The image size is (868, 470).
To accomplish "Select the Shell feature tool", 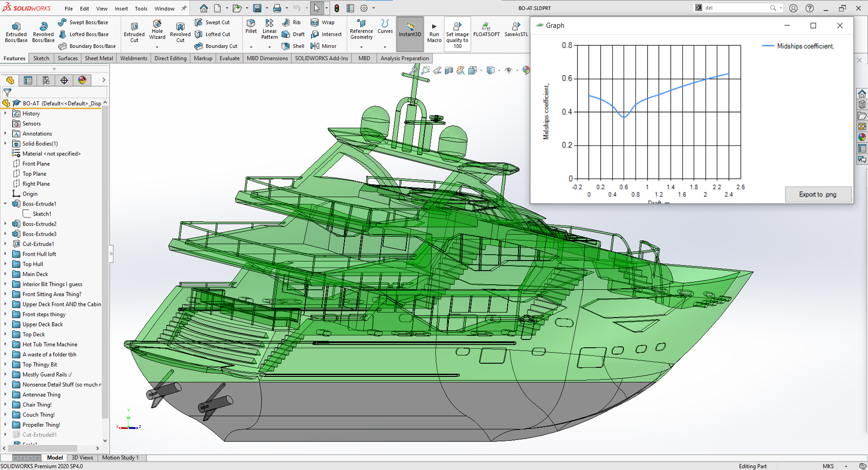I will coord(293,46).
